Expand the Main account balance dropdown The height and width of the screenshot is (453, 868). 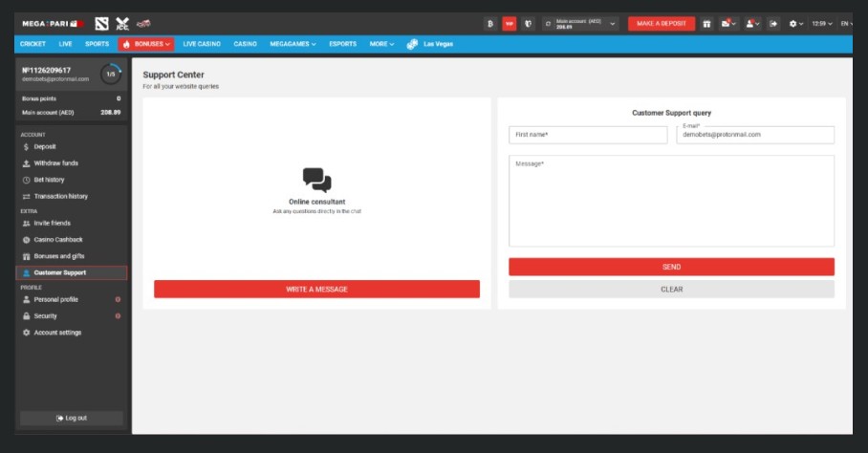(612, 24)
